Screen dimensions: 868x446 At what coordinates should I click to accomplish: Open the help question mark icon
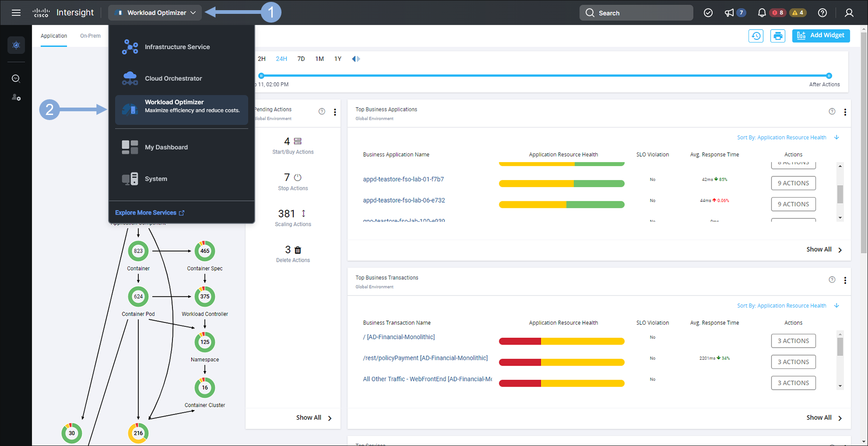[x=822, y=13]
